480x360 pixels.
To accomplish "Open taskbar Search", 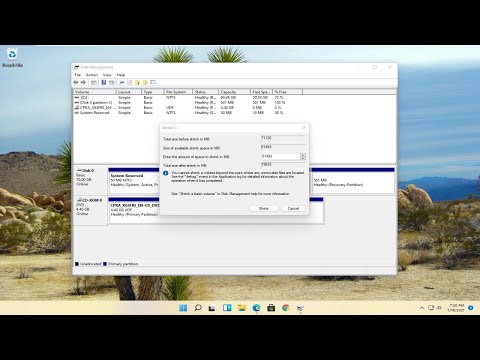I will [x=198, y=308].
